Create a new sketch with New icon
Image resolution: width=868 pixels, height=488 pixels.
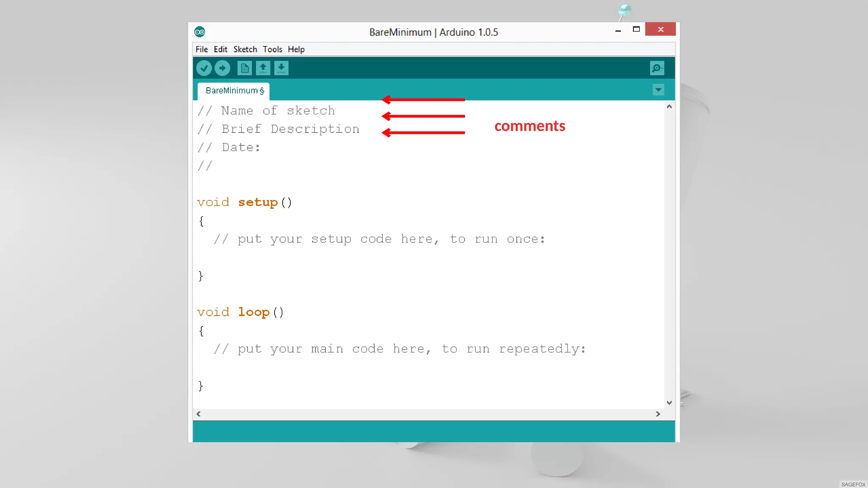245,68
